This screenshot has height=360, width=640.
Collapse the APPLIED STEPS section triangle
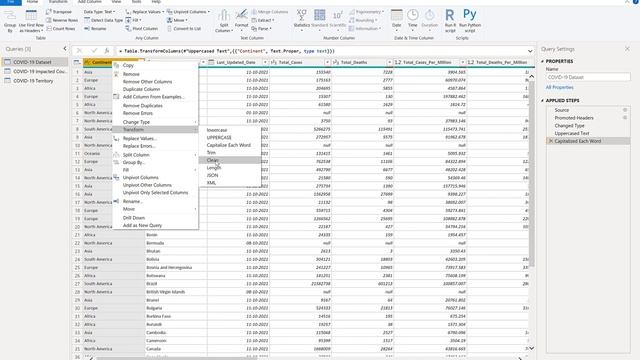click(x=543, y=100)
